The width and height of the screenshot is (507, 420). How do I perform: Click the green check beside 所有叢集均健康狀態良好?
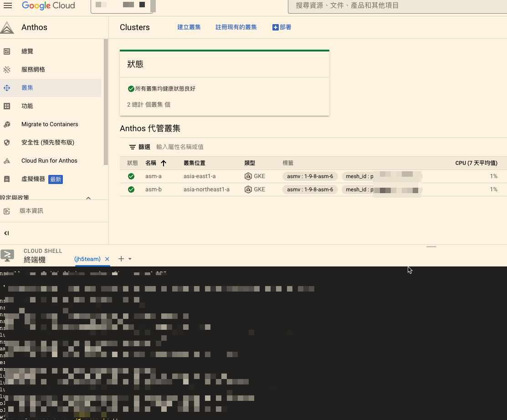pyautogui.click(x=131, y=89)
